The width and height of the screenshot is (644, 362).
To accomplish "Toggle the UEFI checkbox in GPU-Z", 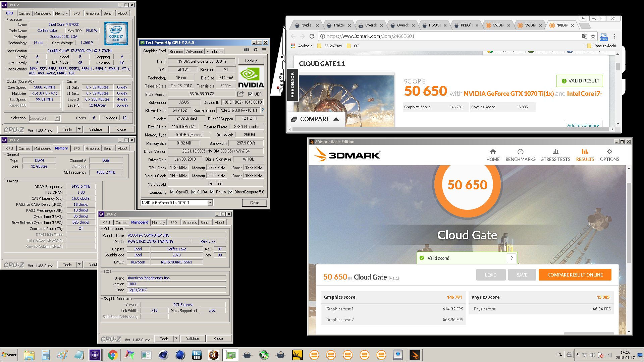I will [250, 94].
